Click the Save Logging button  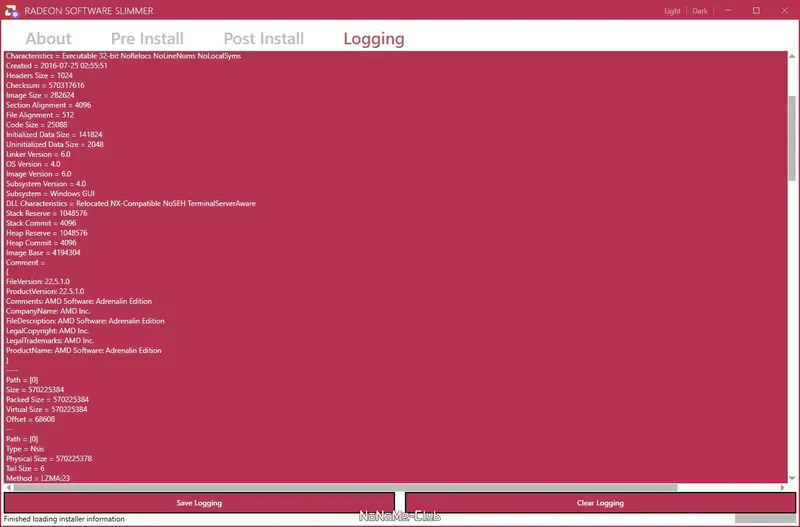(x=199, y=503)
